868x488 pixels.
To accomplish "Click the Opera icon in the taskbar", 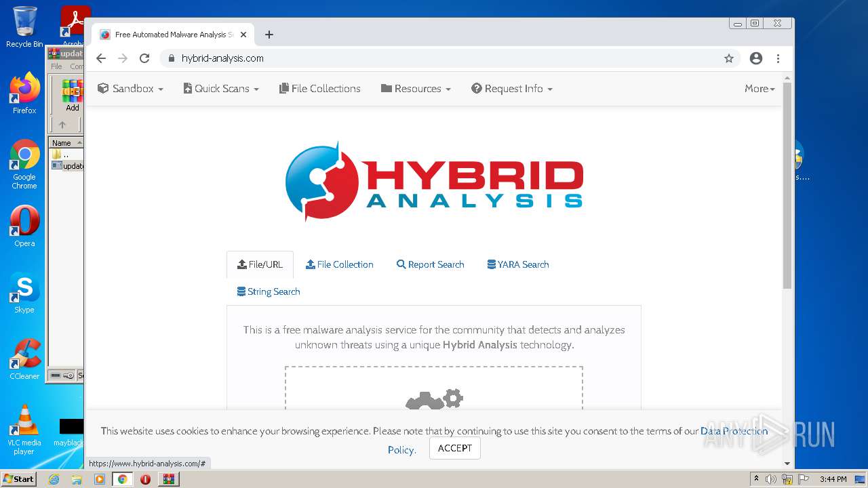I will click(145, 479).
